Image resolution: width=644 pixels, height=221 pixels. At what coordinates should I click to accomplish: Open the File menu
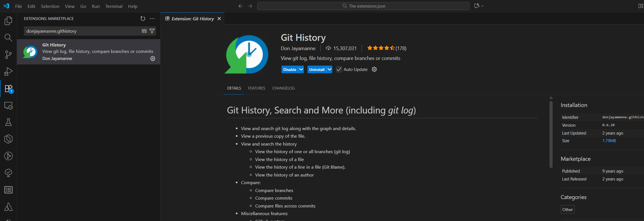[19, 6]
